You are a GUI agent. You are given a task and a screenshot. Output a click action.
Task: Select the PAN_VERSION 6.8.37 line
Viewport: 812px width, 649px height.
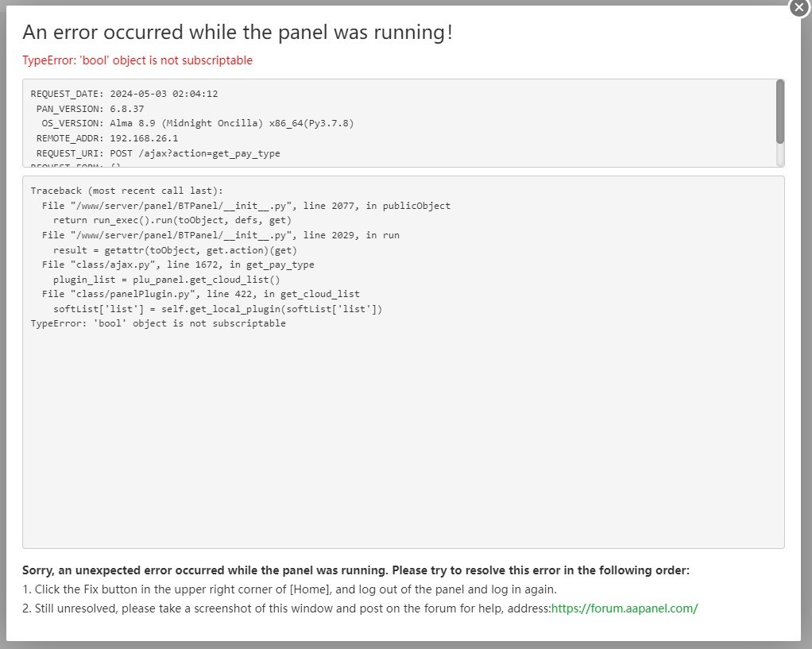pos(90,109)
